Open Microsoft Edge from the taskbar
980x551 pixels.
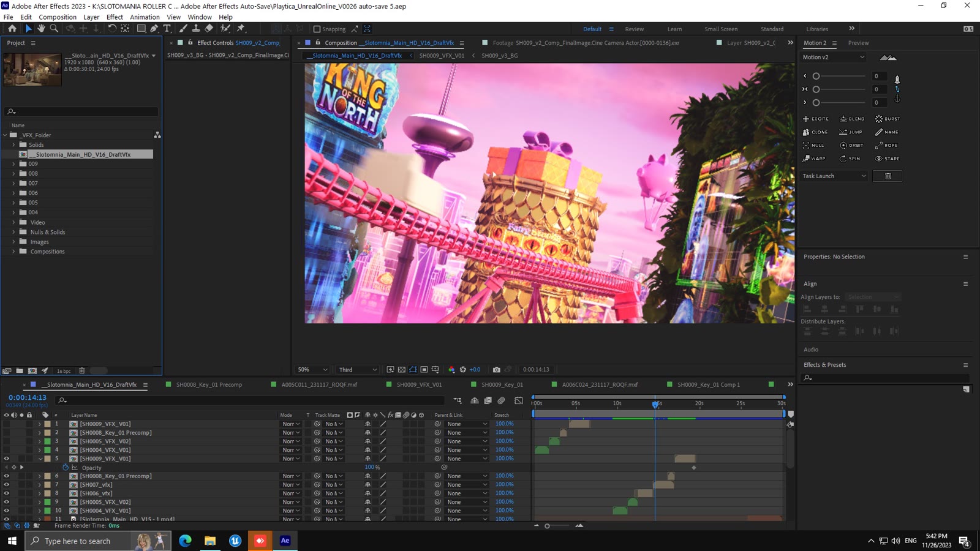(x=185, y=541)
